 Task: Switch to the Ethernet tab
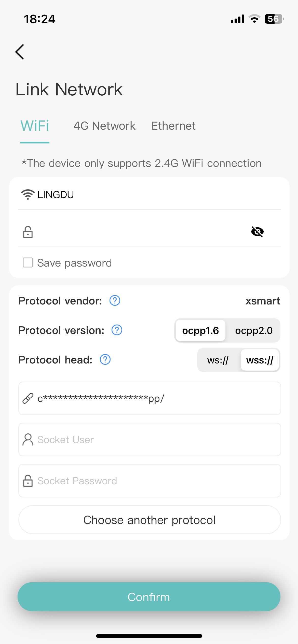click(173, 126)
